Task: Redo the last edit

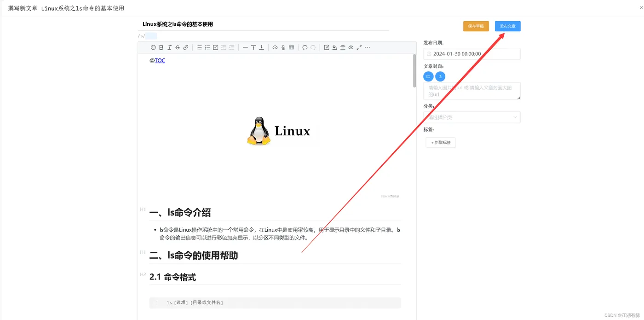Action: click(313, 47)
